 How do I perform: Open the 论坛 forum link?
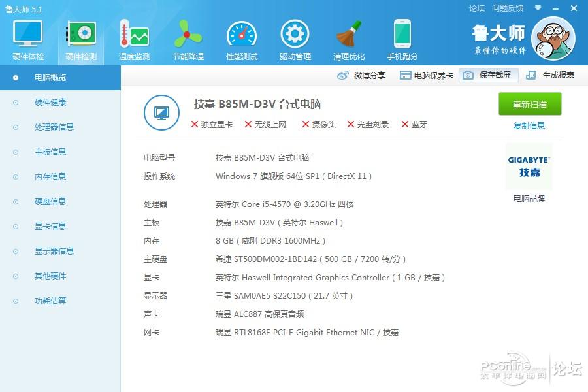(477, 8)
